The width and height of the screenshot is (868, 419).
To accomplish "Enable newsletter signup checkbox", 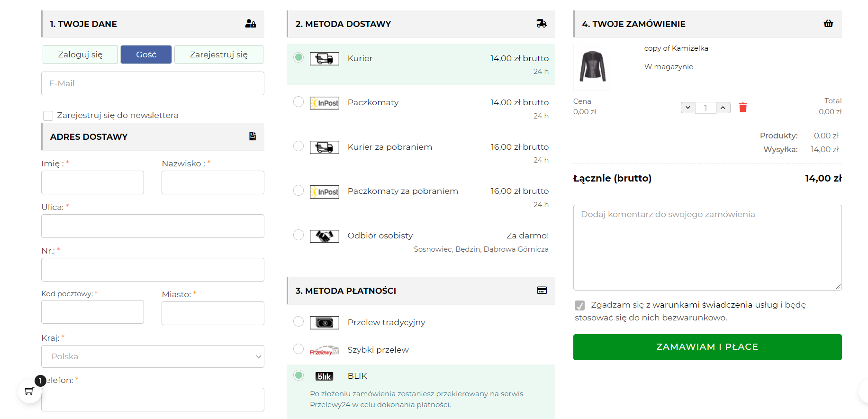I will click(x=48, y=116).
